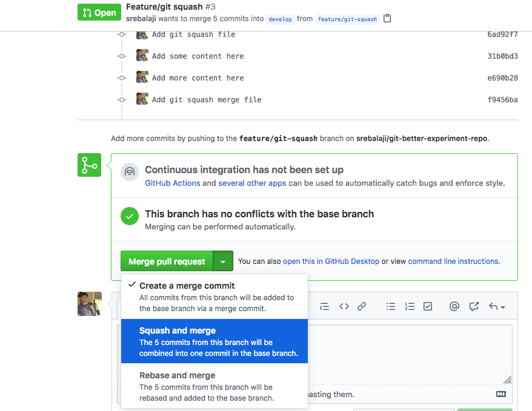Open commit 6ad92f7 from the commit list

(502, 34)
